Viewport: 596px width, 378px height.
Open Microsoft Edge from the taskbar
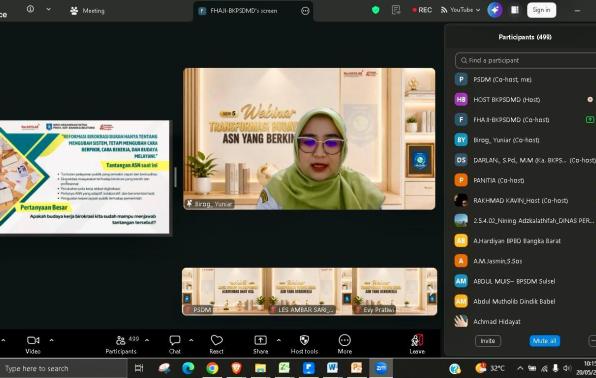(x=188, y=368)
